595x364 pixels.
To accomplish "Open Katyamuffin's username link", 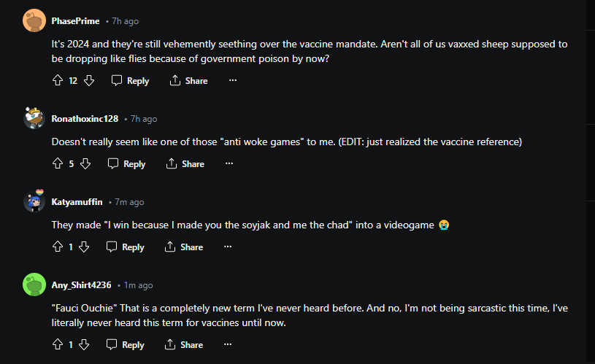I will coord(77,202).
